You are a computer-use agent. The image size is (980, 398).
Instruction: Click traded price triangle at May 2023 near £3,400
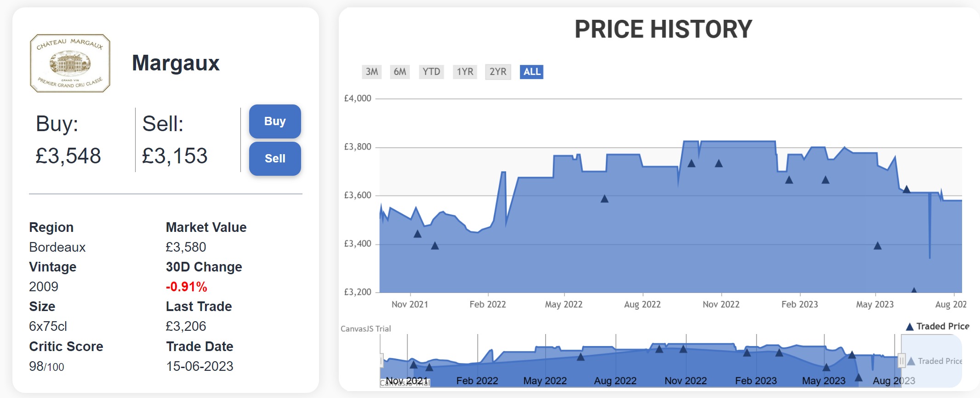click(x=877, y=246)
